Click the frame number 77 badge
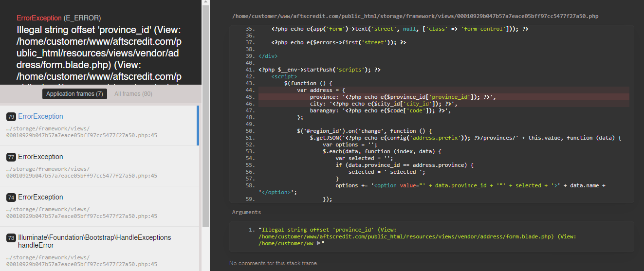The height and width of the screenshot is (271, 644). point(11,157)
